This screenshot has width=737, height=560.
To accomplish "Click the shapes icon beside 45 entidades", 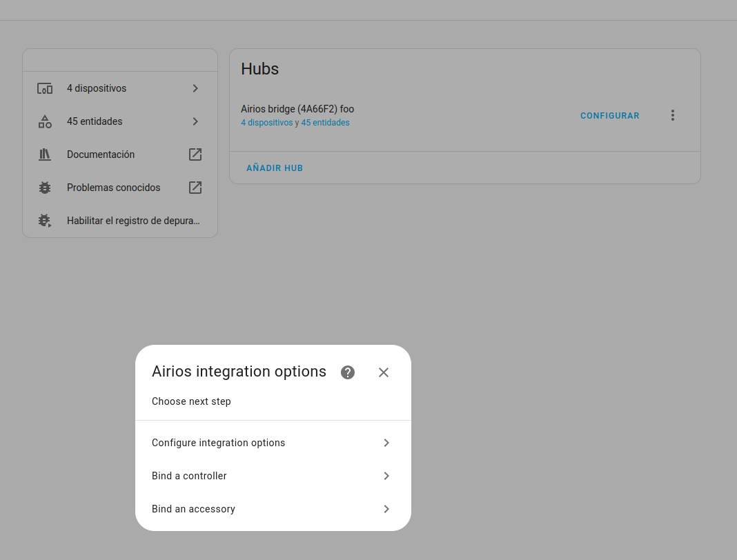I will click(x=45, y=121).
